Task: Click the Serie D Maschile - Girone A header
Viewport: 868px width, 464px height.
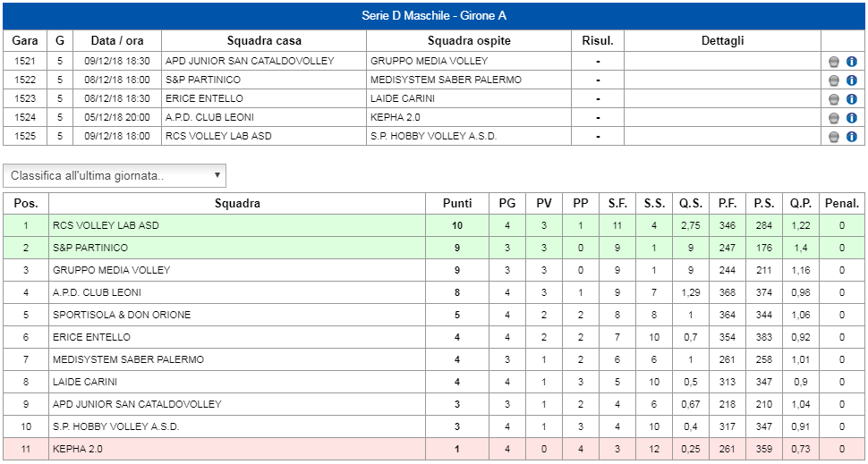Action: pos(434,16)
